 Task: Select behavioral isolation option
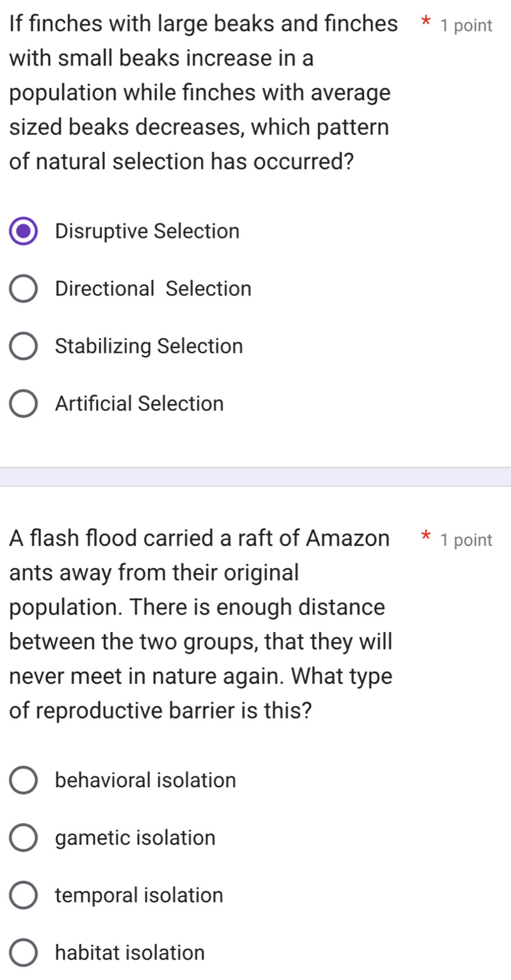tap(23, 780)
